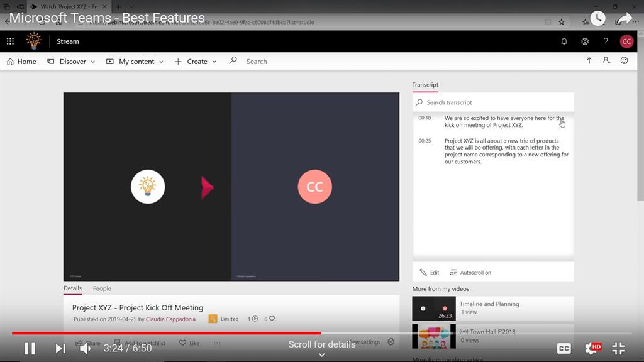Expand the My content menu

[135, 62]
